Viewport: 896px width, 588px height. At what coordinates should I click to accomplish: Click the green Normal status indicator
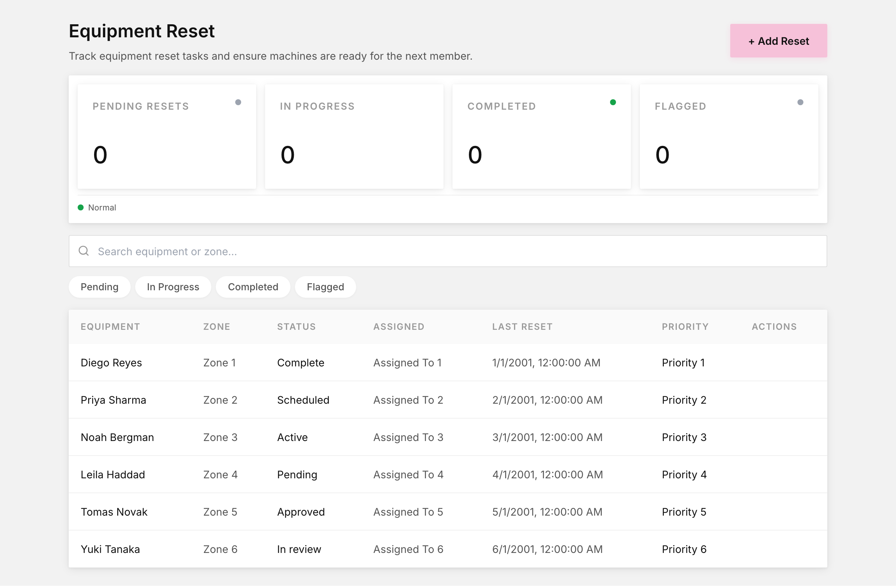81,208
